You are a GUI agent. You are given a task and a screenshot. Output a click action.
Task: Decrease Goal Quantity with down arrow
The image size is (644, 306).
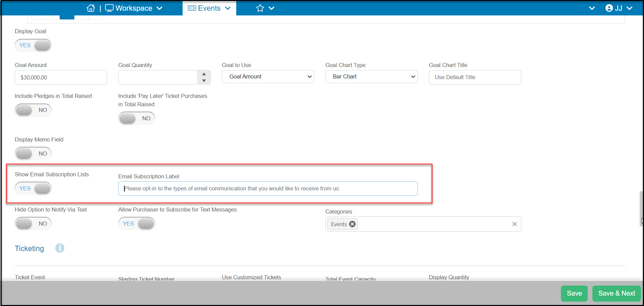tap(204, 80)
